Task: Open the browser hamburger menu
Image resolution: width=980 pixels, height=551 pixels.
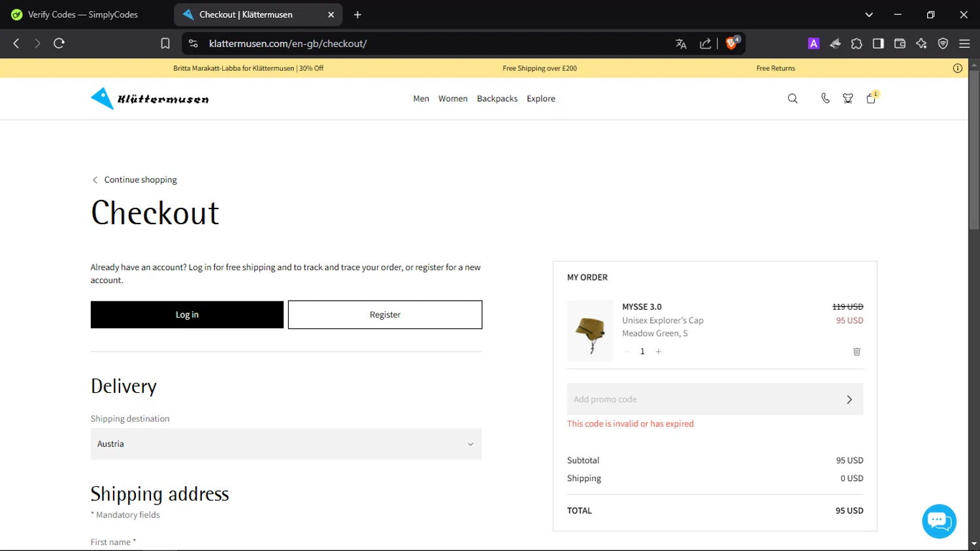Action: click(964, 43)
